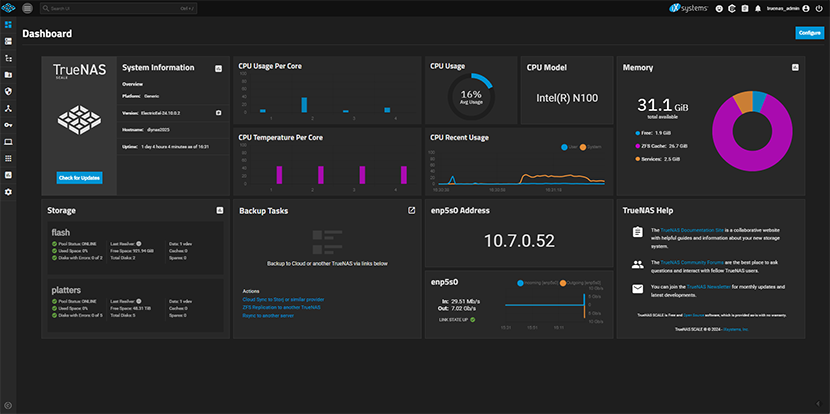This screenshot has width=830, height=414.
Task: Open Data Protection shield sidebar icon
Action: [x=8, y=91]
